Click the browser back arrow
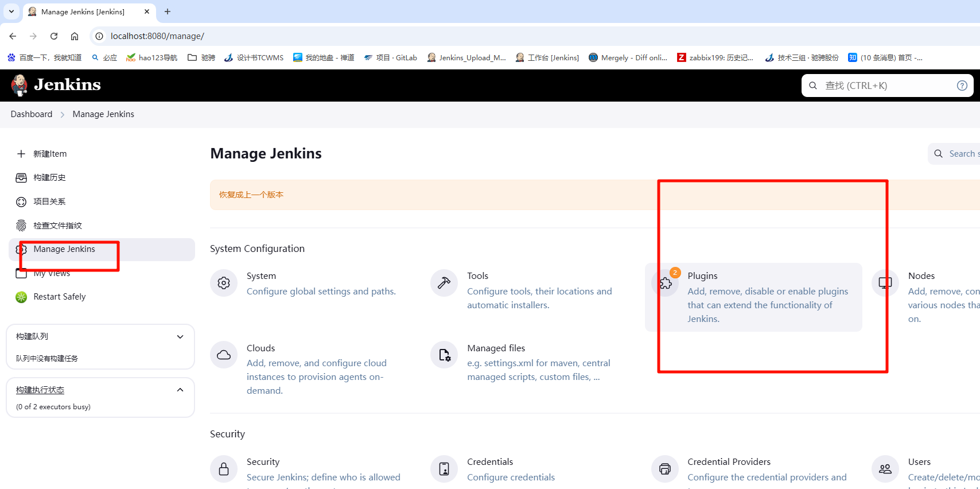The width and height of the screenshot is (980, 489). (x=13, y=36)
